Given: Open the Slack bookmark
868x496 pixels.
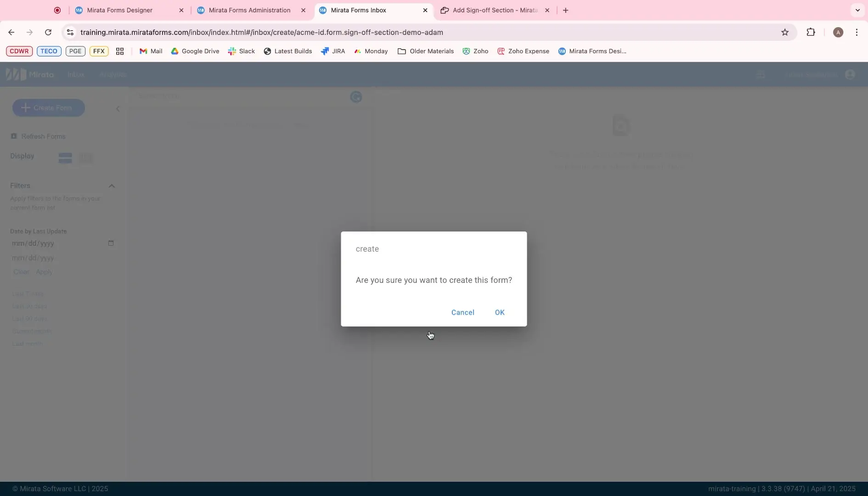Looking at the screenshot, I should coord(241,51).
